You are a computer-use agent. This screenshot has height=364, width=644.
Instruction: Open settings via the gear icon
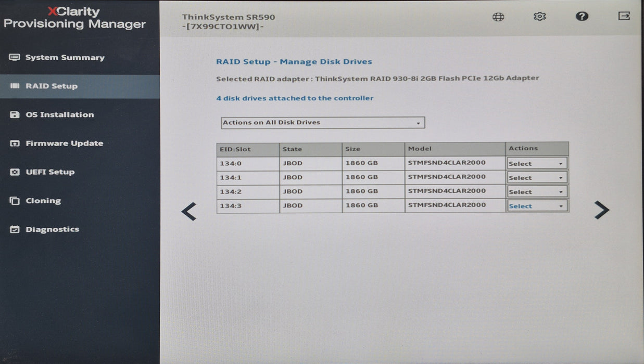pyautogui.click(x=540, y=17)
